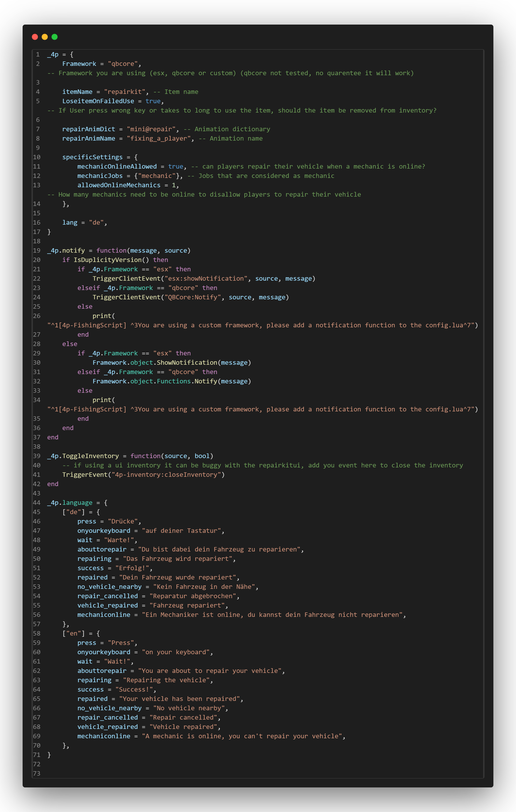Click the English mechaniconline message line
This screenshot has width=516, height=812.
tap(211, 736)
